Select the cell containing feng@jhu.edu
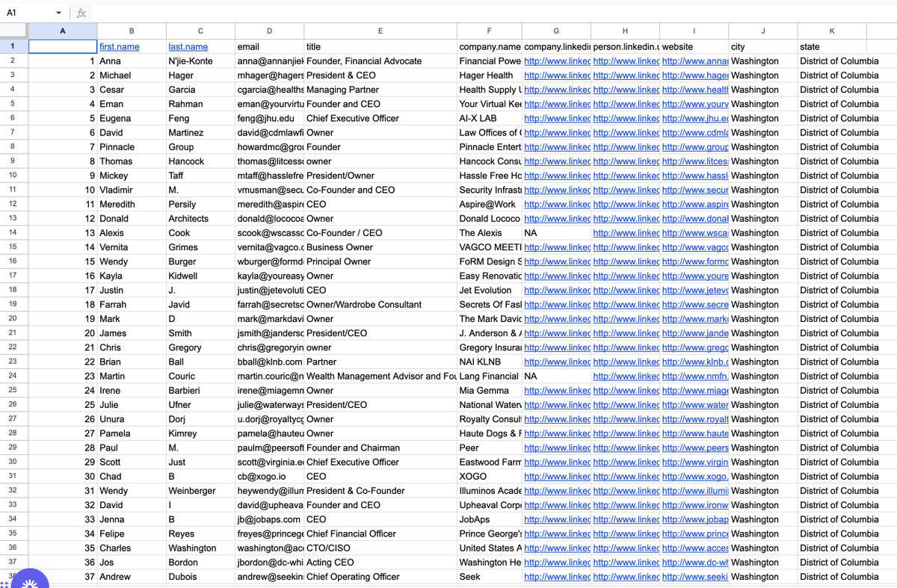Screen dimensions: 897x588 (269, 118)
